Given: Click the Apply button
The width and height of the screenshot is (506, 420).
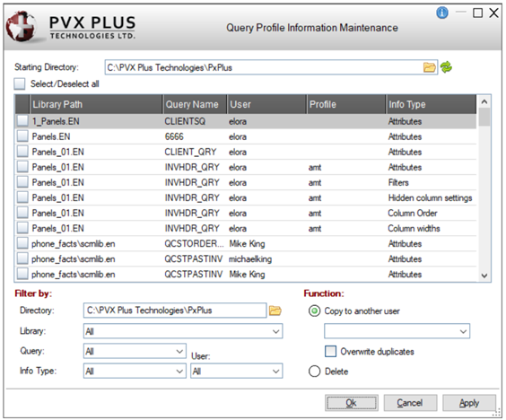Looking at the screenshot, I should [x=469, y=403].
